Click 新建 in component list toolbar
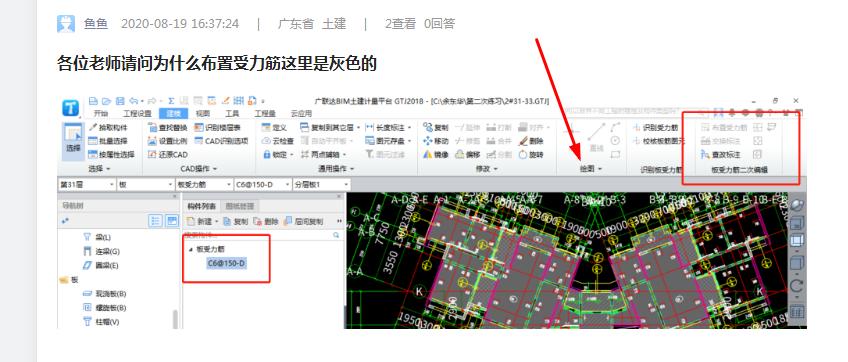The height and width of the screenshot is (362, 848). [x=202, y=221]
